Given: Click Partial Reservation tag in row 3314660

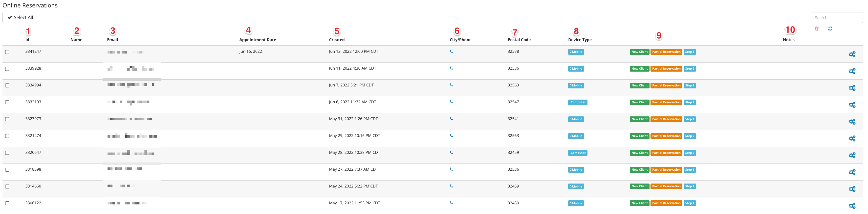Looking at the screenshot, I should pyautogui.click(x=666, y=186).
